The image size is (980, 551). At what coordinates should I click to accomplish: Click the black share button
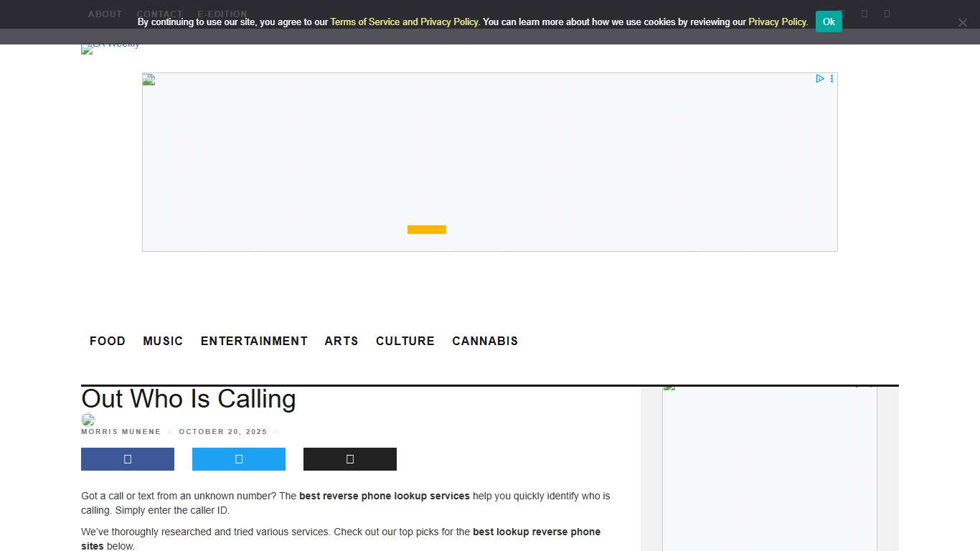[350, 459]
